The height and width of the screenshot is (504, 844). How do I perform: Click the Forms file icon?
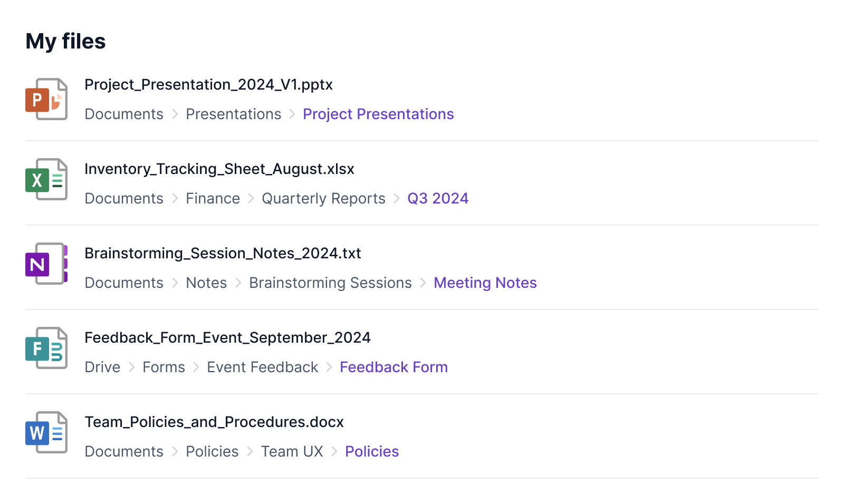coord(46,348)
